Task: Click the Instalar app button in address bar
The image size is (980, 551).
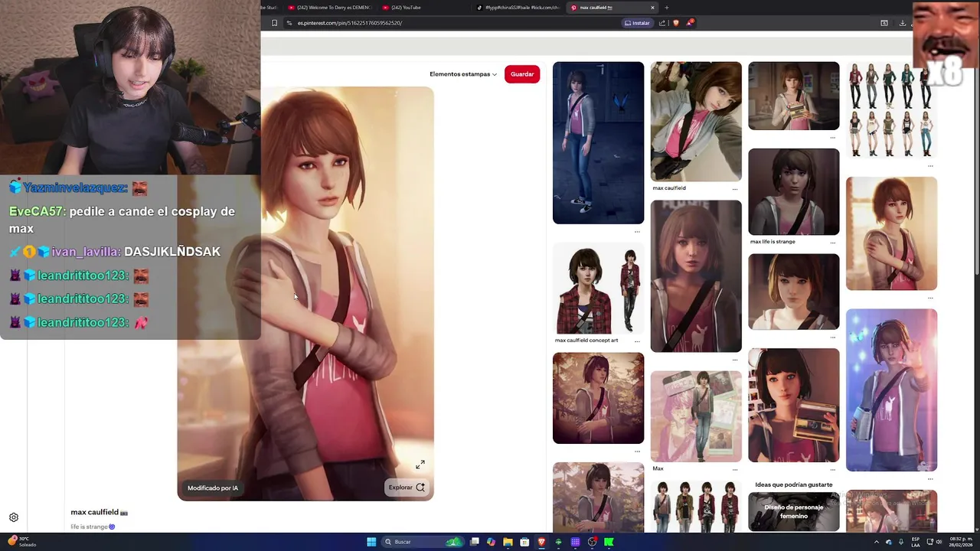Action: (637, 23)
